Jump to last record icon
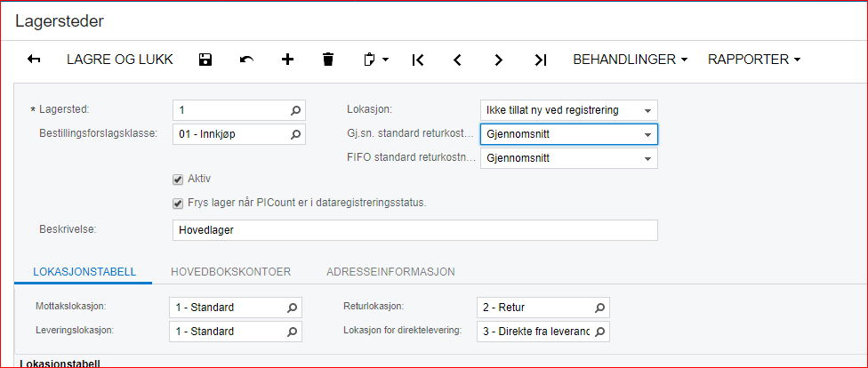 click(540, 60)
